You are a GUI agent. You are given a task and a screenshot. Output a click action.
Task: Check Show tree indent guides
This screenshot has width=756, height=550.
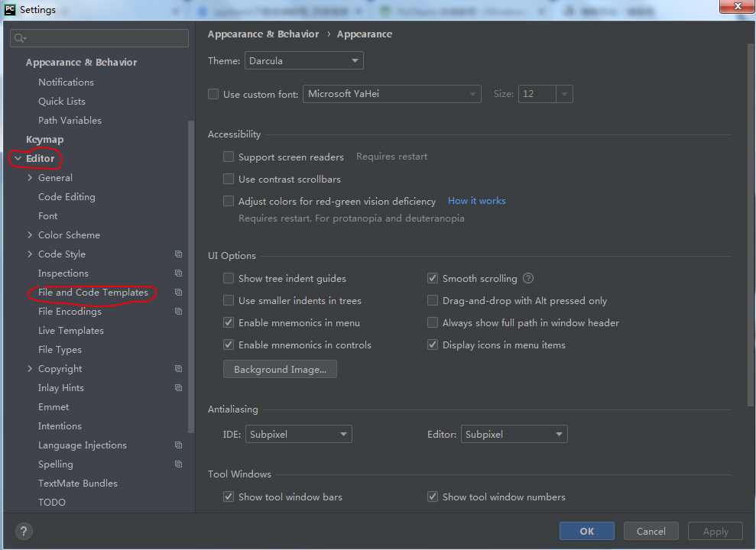(x=229, y=278)
